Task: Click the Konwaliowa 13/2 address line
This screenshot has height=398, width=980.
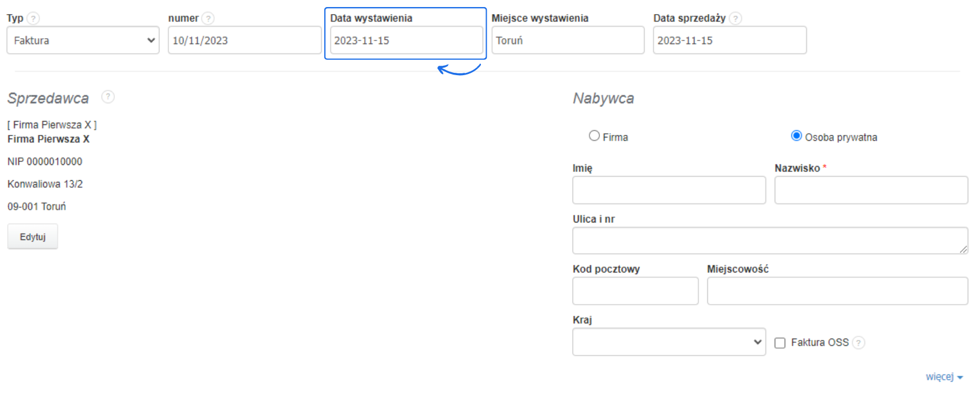Action: (45, 184)
